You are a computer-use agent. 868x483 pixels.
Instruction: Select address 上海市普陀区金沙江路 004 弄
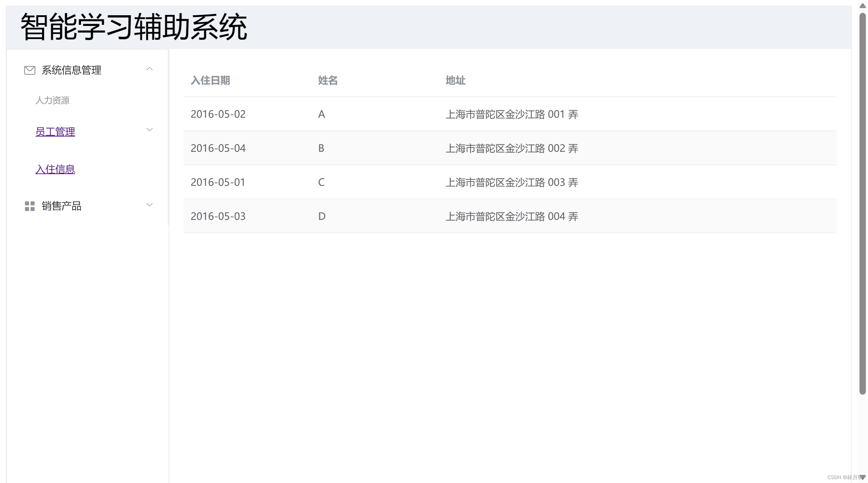[x=512, y=216]
